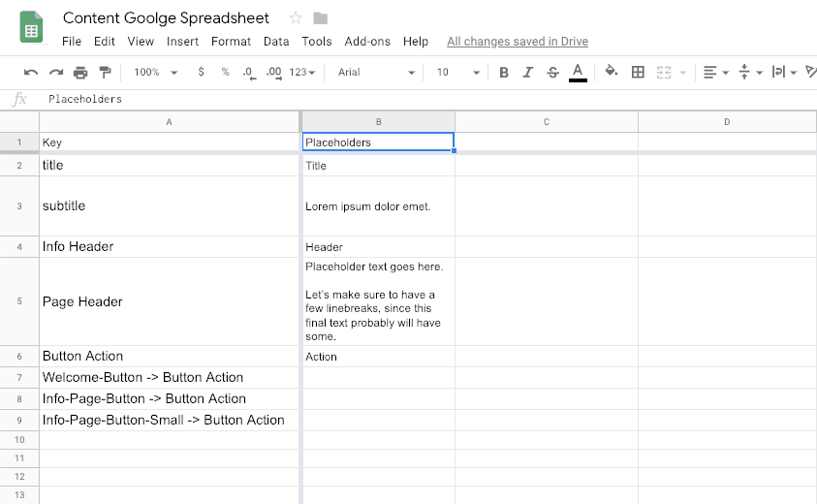Open the View menu

pos(141,41)
